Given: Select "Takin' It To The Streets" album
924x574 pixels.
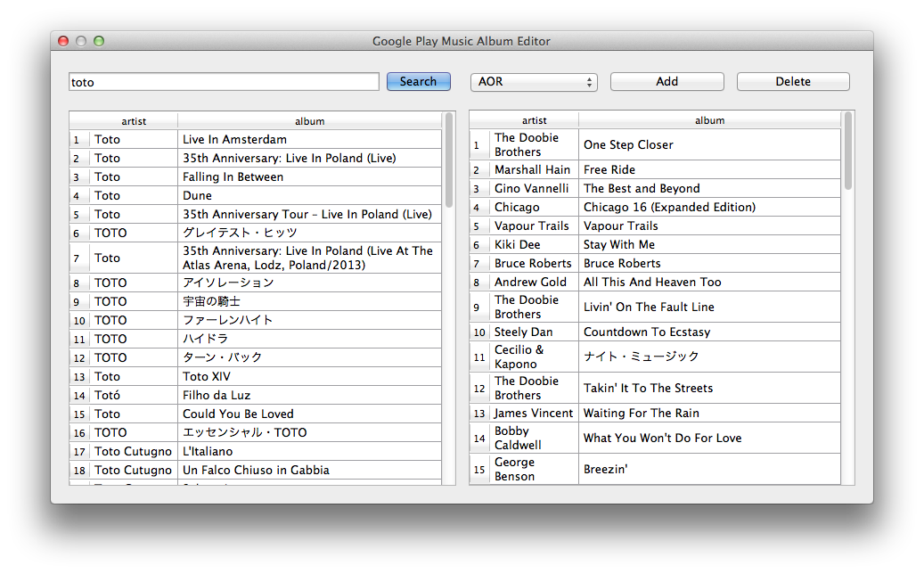Looking at the screenshot, I should 709,389.
